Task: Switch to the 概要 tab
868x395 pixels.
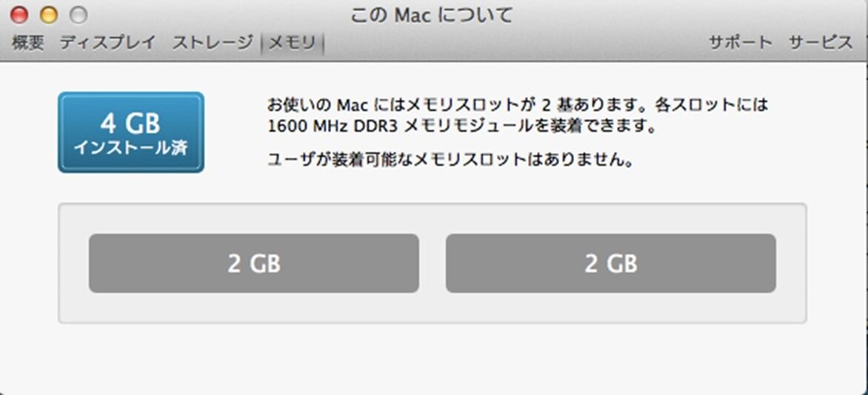Action: coord(28,43)
